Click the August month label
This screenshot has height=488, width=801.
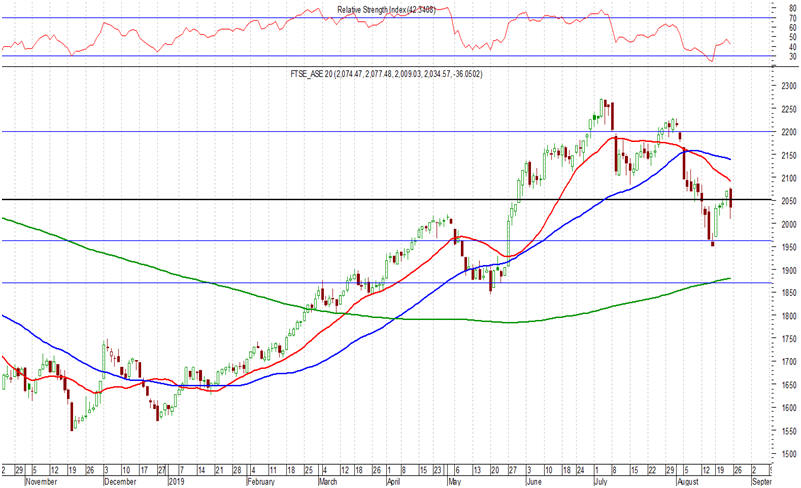point(687,482)
